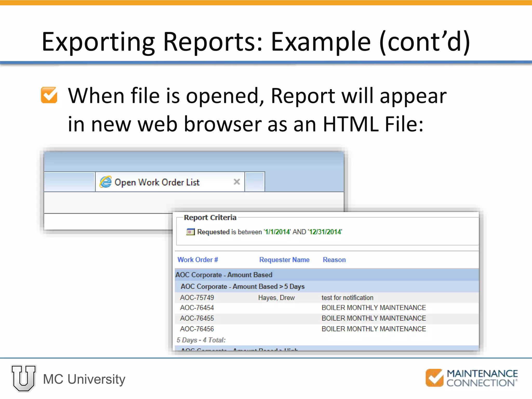The width and height of the screenshot is (532, 399).
Task: Click the '5 Days - 4 Total:' summary line
Action: pos(201,340)
